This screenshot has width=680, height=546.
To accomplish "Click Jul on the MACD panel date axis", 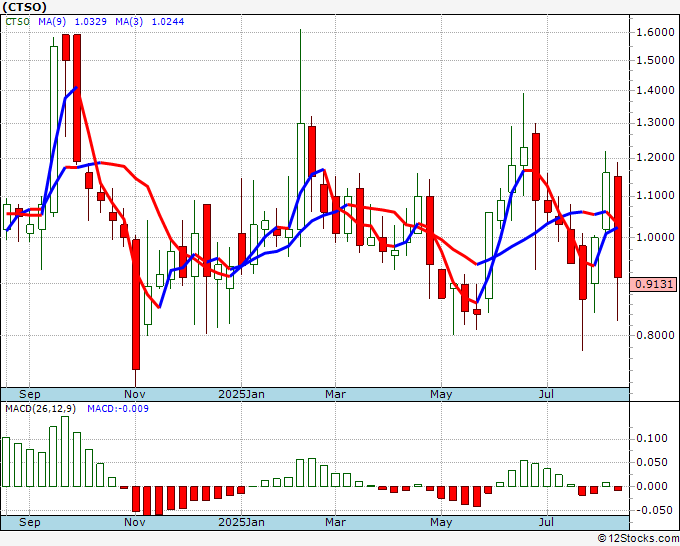I will click(546, 522).
